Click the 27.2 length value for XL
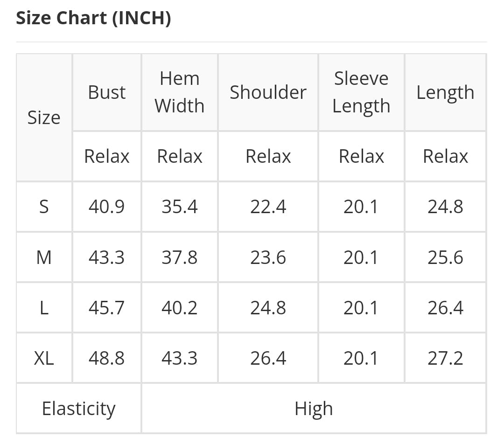Screen dimensions: 504x444 tap(445, 358)
